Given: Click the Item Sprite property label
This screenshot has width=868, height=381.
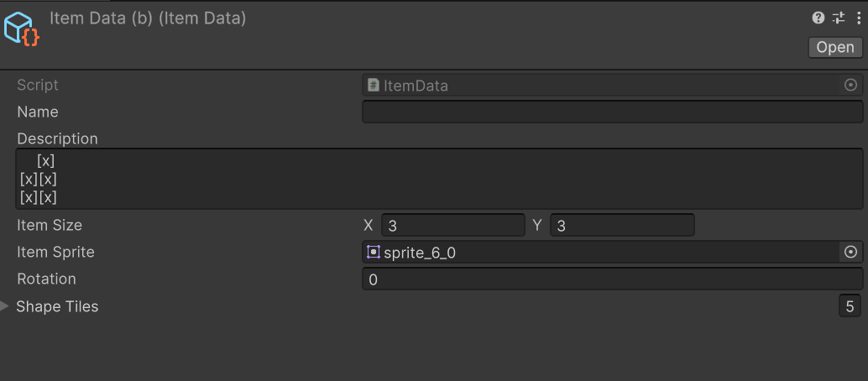Looking at the screenshot, I should click(55, 252).
